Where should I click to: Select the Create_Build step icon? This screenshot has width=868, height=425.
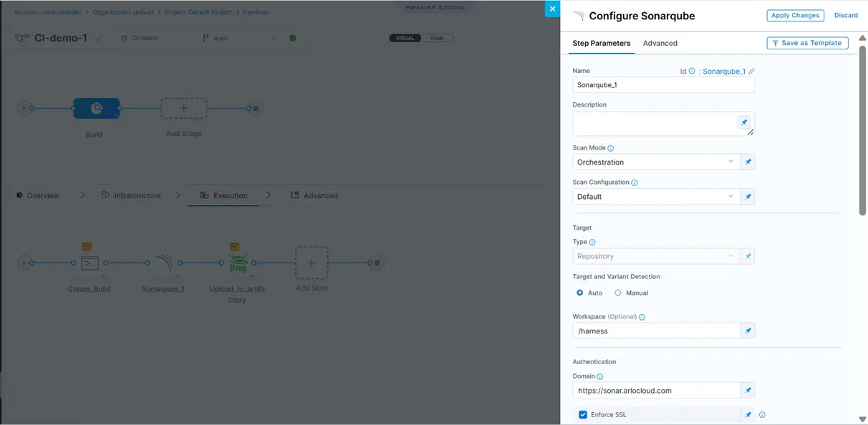tap(90, 263)
